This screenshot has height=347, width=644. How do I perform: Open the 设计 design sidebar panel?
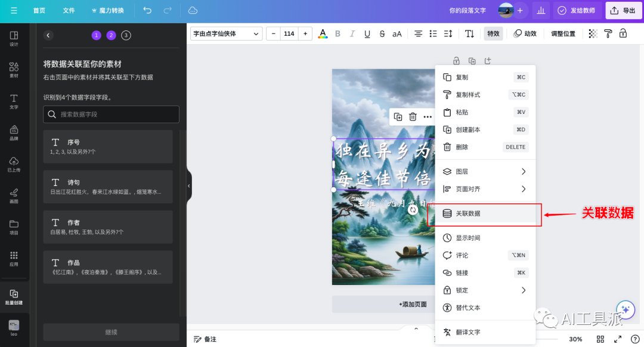click(x=14, y=38)
